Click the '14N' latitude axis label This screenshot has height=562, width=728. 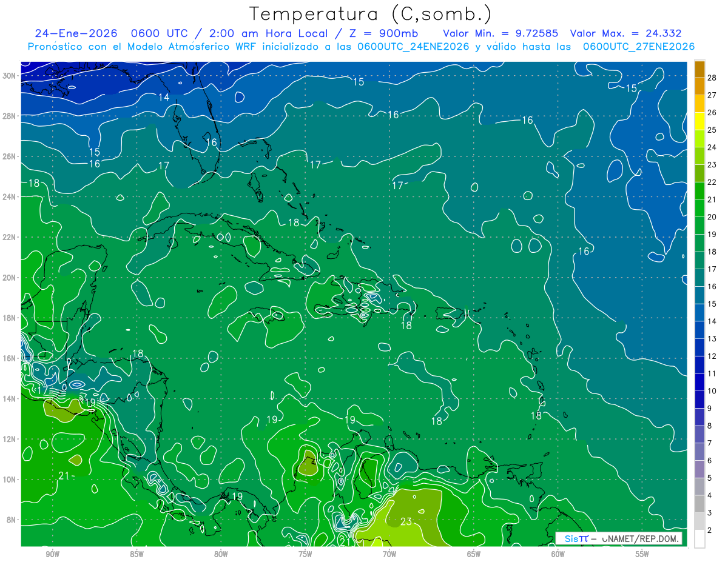[10, 399]
